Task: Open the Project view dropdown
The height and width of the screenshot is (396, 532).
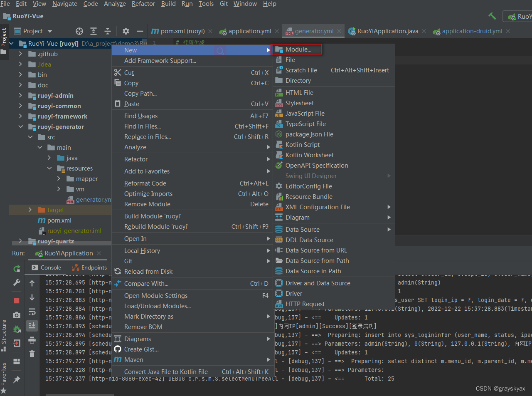Action: 33,31
